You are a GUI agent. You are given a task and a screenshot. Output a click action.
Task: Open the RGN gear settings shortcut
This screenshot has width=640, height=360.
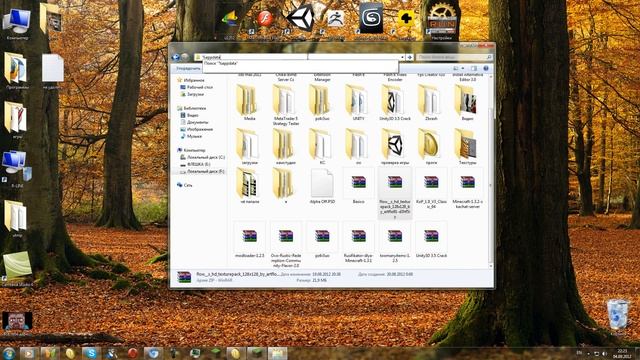(x=442, y=19)
